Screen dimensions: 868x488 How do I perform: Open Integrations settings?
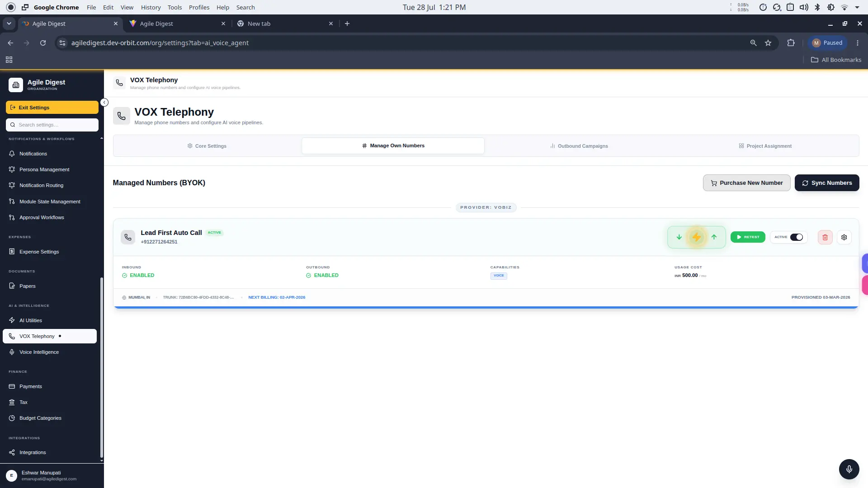(50, 452)
